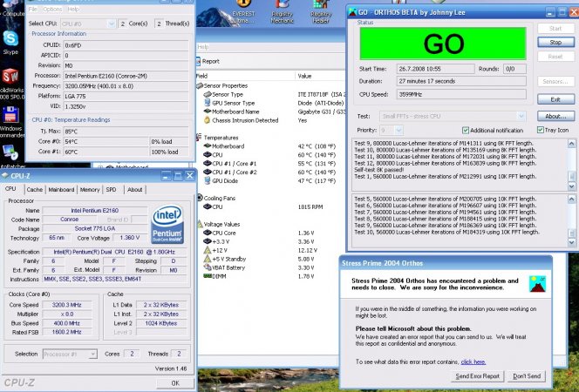Uncheck the Tray Icon checkbox

pyautogui.click(x=541, y=130)
